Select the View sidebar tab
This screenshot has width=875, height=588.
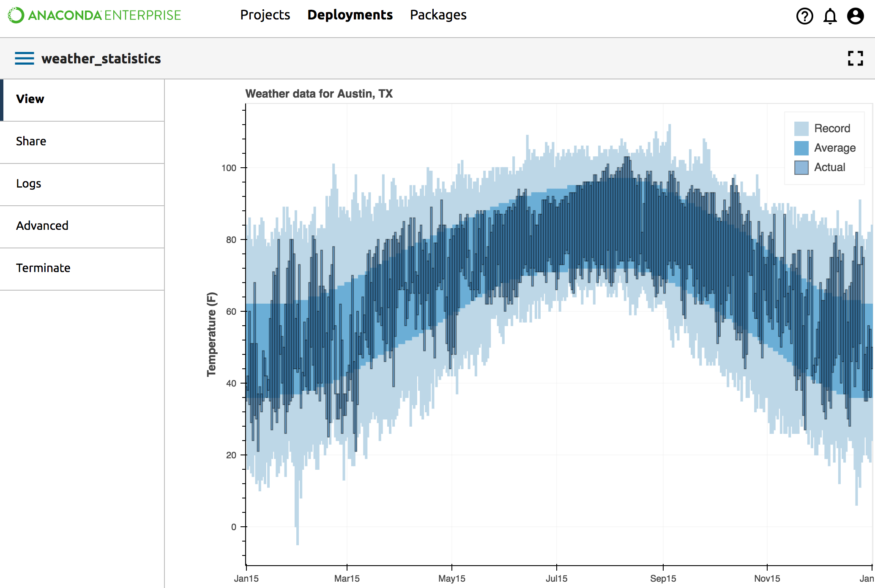[30, 99]
